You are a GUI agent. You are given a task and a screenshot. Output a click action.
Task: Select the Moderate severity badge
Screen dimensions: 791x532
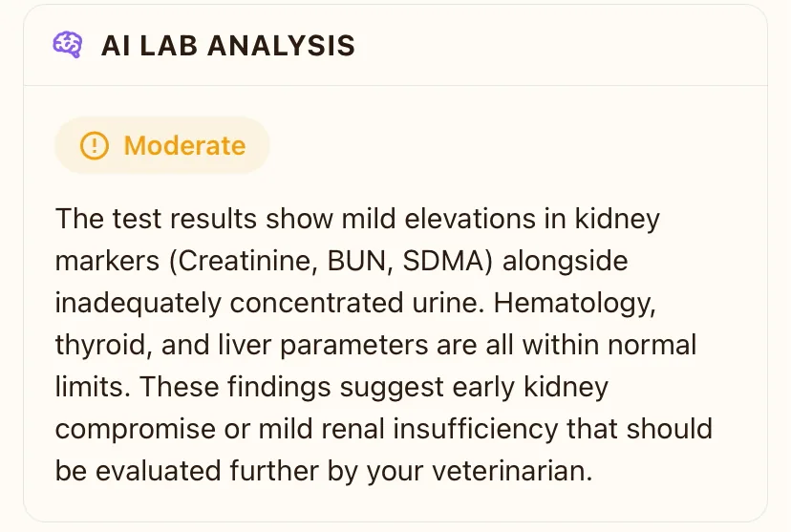click(x=162, y=146)
